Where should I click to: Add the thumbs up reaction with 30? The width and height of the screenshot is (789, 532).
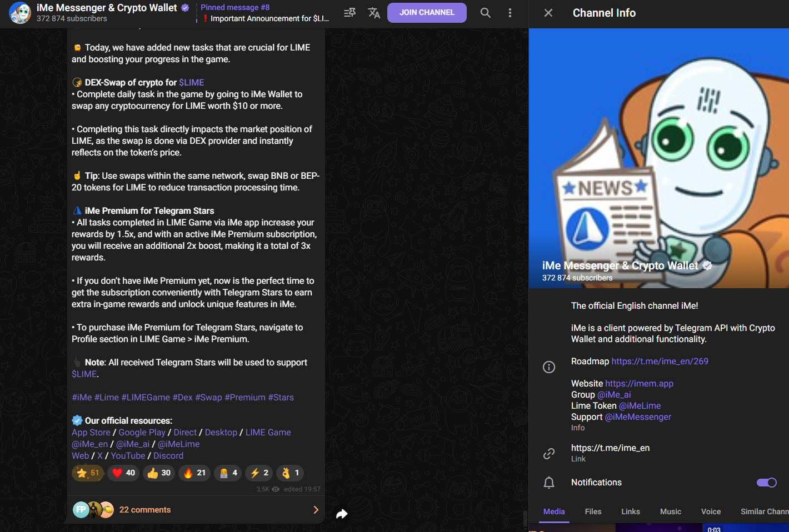(x=159, y=473)
